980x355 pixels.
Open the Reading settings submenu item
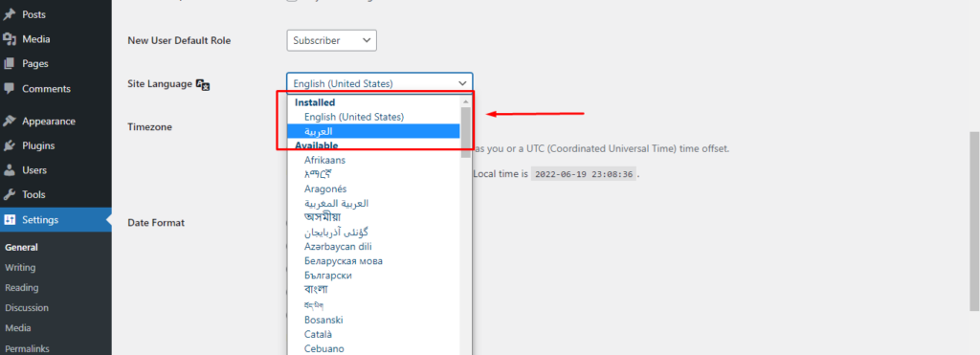tap(22, 287)
